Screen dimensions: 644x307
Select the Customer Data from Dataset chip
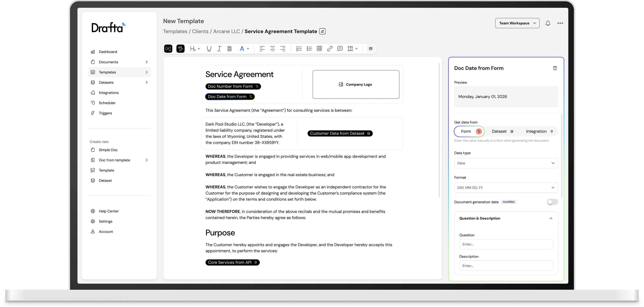pos(340,133)
